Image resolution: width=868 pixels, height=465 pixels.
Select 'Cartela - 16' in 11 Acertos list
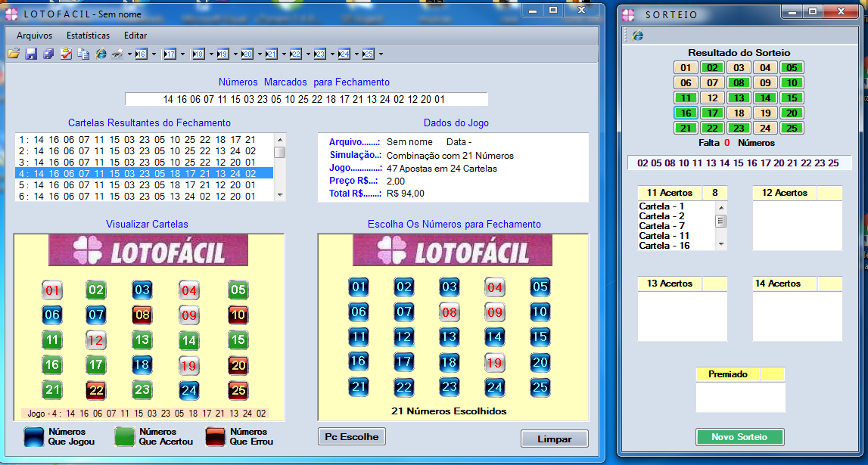pyautogui.click(x=664, y=246)
